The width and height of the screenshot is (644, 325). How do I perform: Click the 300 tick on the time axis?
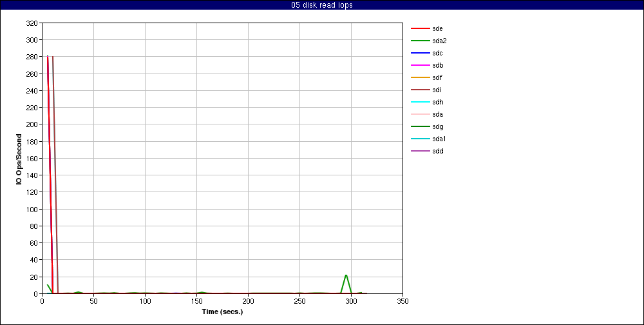(x=351, y=301)
